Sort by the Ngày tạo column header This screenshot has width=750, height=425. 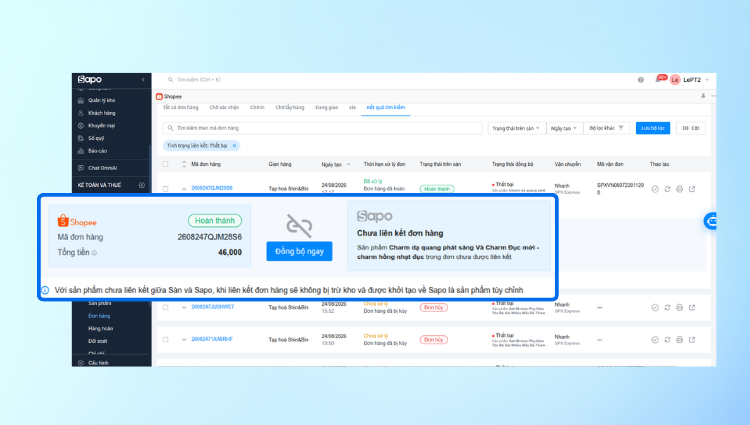click(x=335, y=164)
